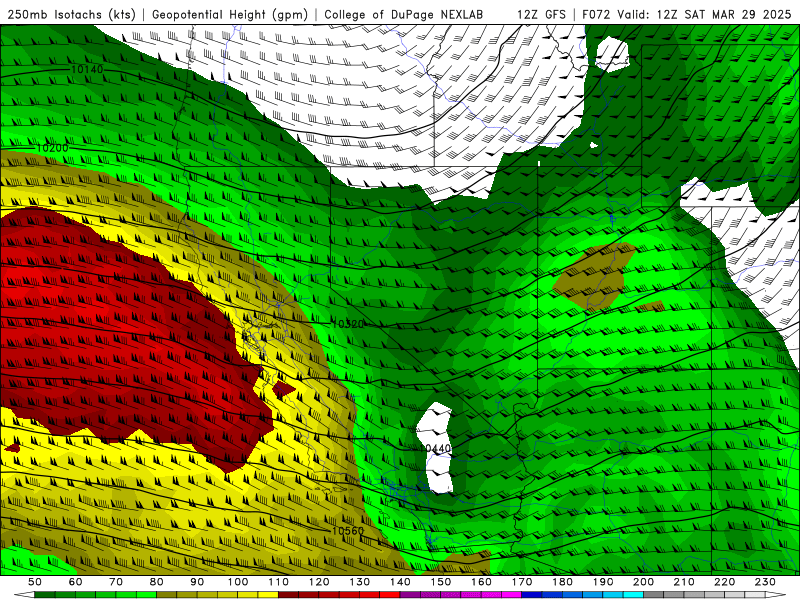Click the 'Geopotential Height (gpm)' header label
This screenshot has width=800, height=600.
pos(230,14)
